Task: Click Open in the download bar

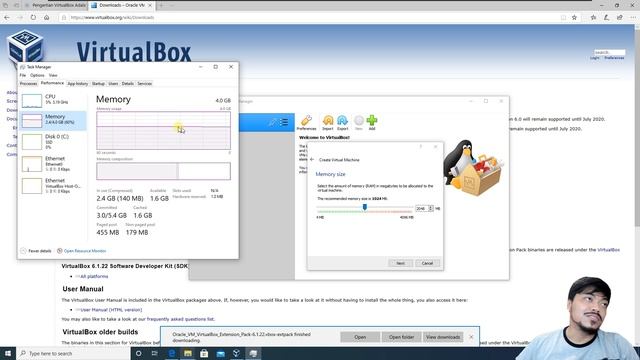Action: (360, 337)
